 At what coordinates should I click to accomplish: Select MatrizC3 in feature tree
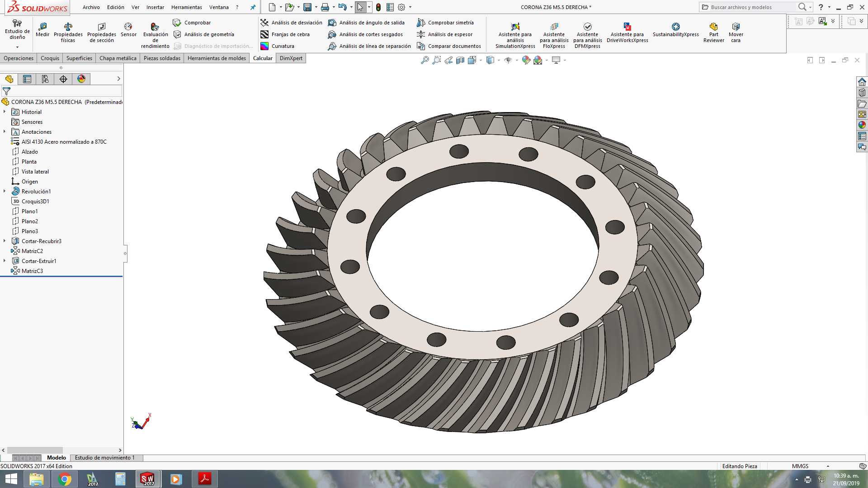32,271
